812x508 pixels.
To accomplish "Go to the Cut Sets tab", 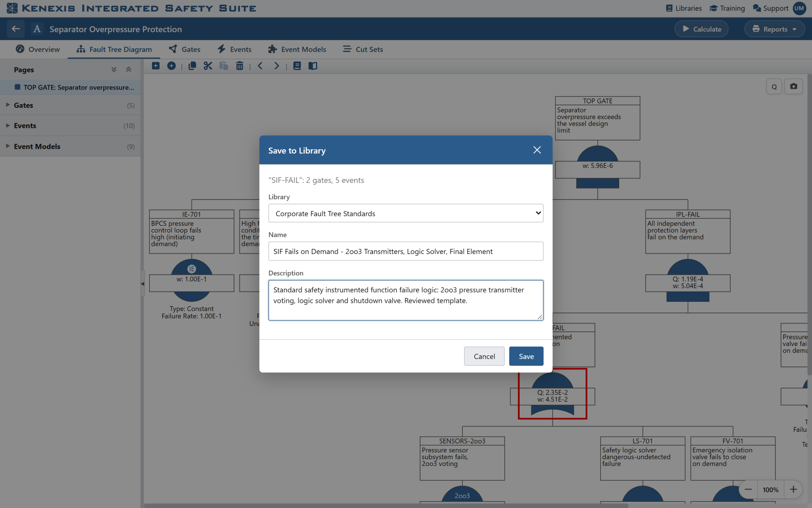I will pos(363,50).
